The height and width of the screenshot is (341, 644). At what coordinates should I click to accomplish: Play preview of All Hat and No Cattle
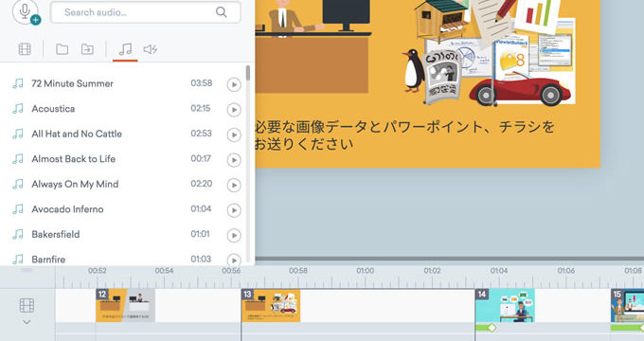(234, 135)
